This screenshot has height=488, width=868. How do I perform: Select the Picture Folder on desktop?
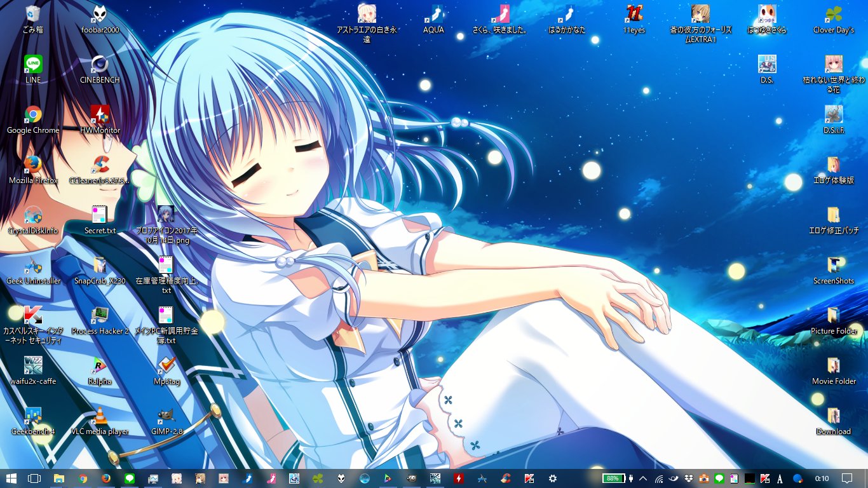click(834, 320)
